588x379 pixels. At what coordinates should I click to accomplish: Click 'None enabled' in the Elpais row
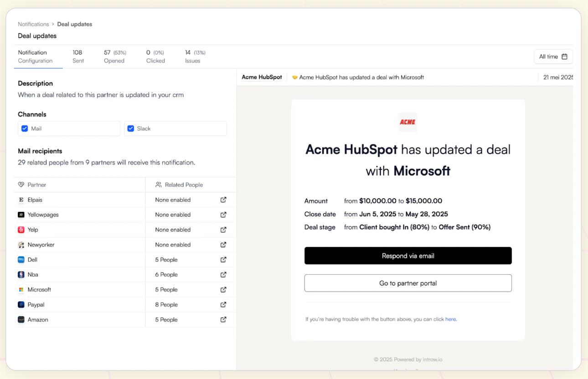[173, 200]
